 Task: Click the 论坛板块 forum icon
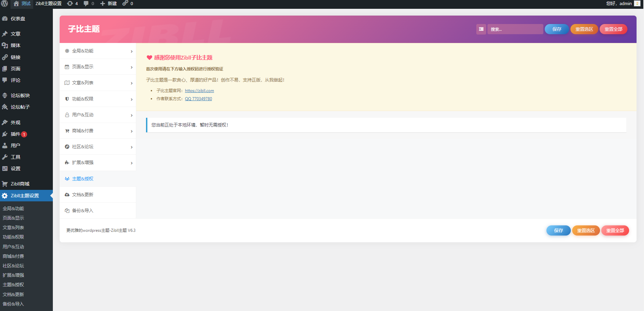point(5,95)
